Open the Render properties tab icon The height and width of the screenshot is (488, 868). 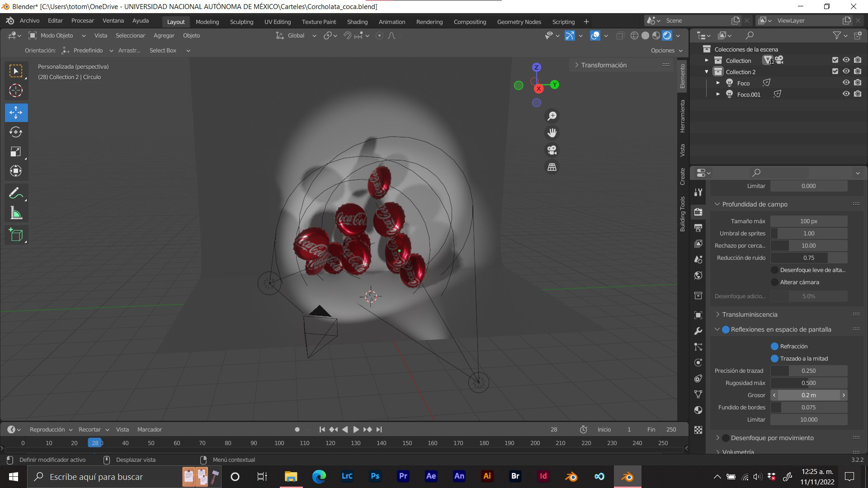[698, 211]
